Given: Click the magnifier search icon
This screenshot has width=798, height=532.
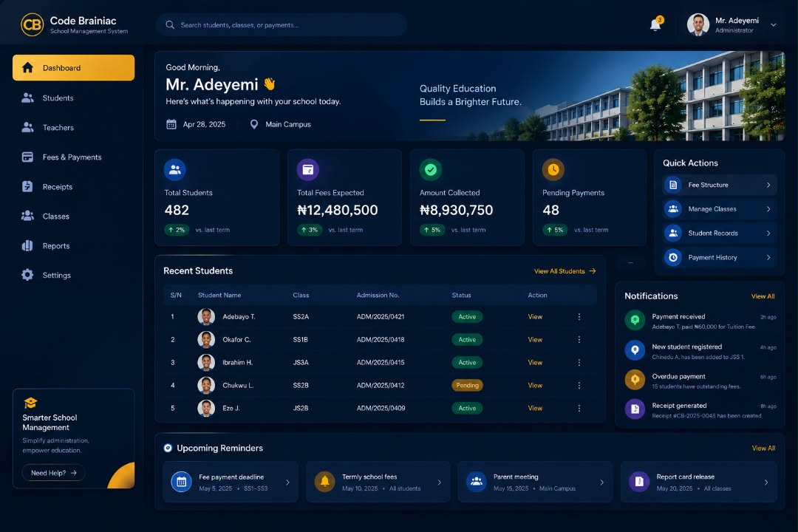Looking at the screenshot, I should tap(170, 24).
